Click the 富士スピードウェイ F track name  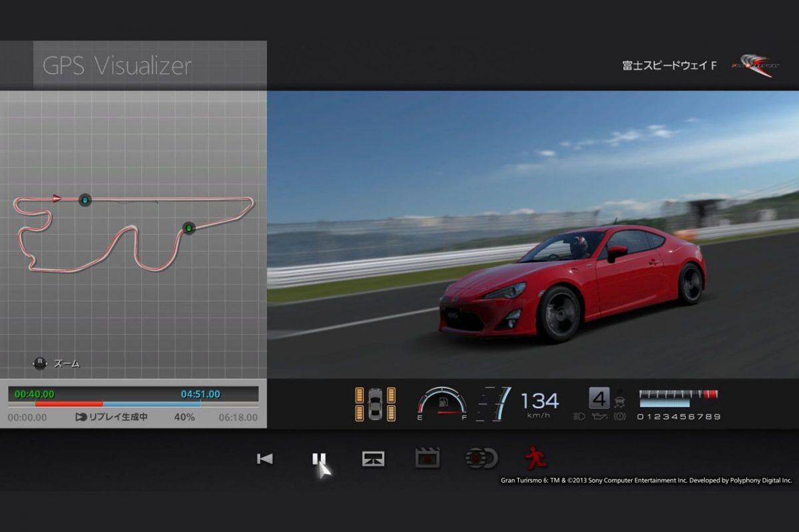(669, 66)
